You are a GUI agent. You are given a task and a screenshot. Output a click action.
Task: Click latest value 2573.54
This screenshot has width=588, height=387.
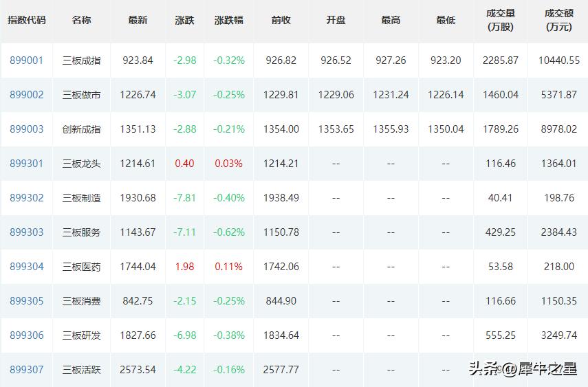[138, 370]
